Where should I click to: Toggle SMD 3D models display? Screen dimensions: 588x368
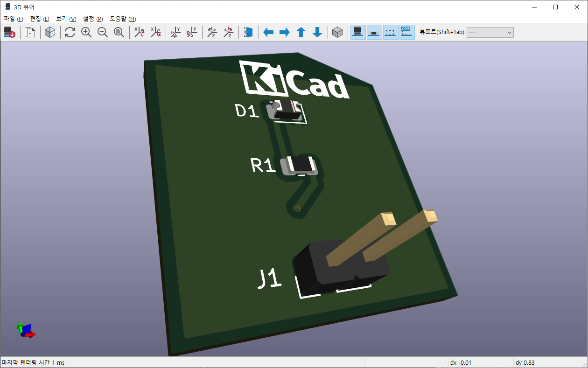point(374,32)
